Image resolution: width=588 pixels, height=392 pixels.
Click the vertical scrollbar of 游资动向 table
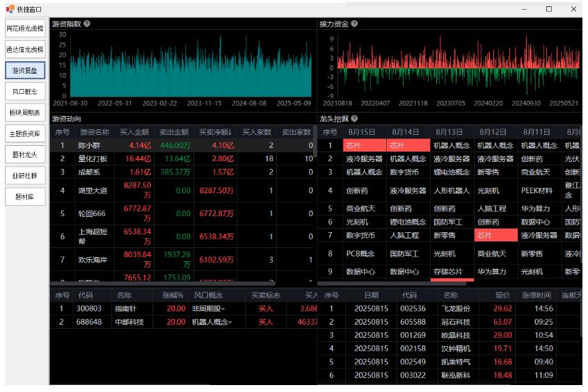coord(316,141)
